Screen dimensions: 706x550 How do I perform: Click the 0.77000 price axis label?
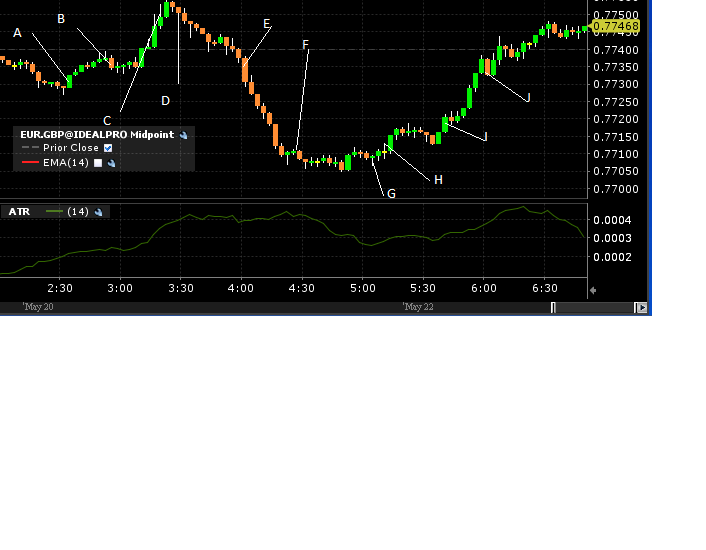point(616,189)
